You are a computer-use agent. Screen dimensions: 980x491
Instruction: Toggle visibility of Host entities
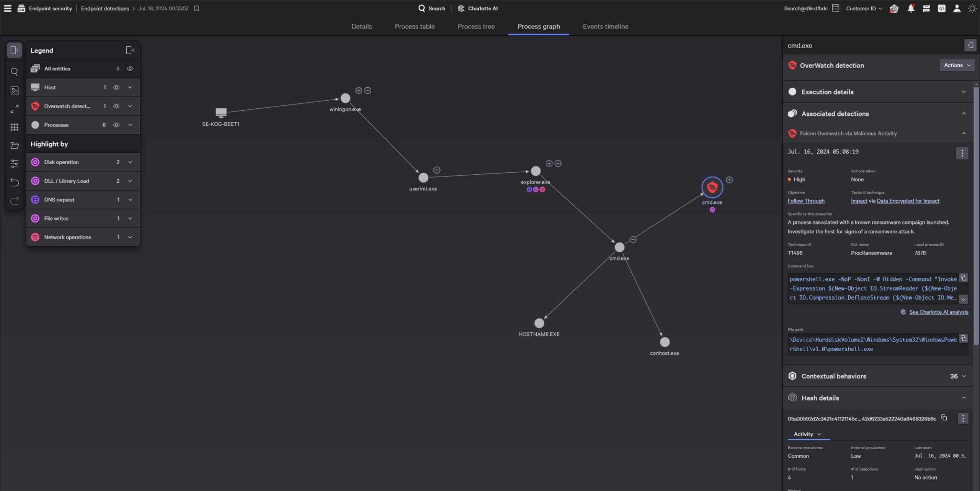click(x=116, y=87)
